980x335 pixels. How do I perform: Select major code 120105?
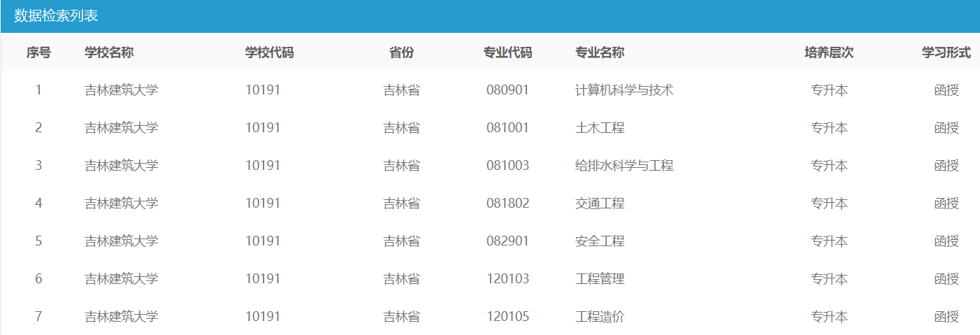pos(508,317)
